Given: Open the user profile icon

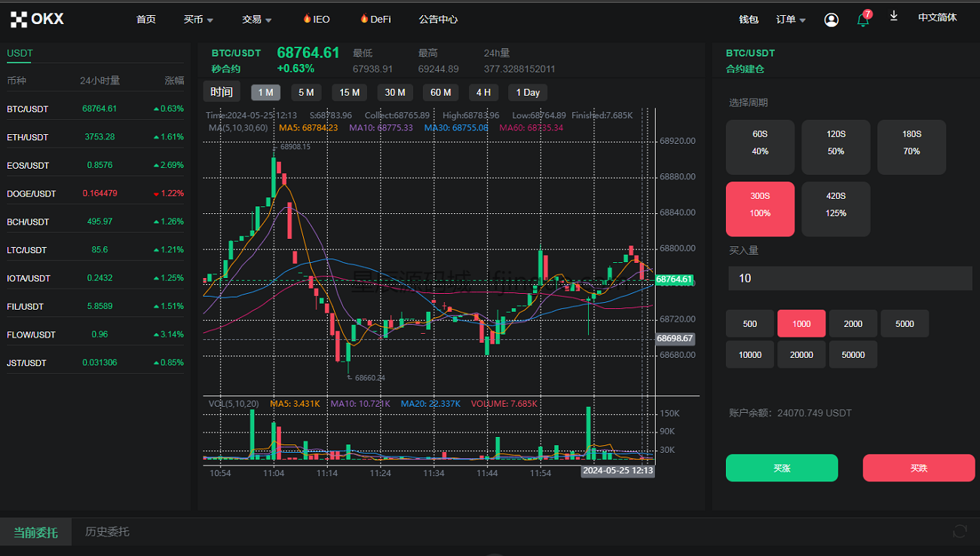Looking at the screenshot, I should (x=831, y=20).
